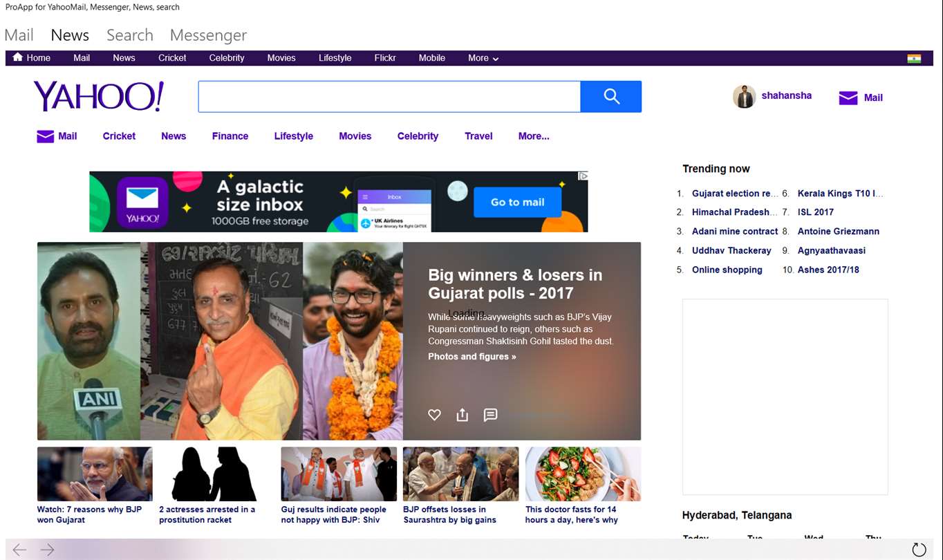
Task: Open Movies in the purple navigation bar
Action: click(281, 58)
